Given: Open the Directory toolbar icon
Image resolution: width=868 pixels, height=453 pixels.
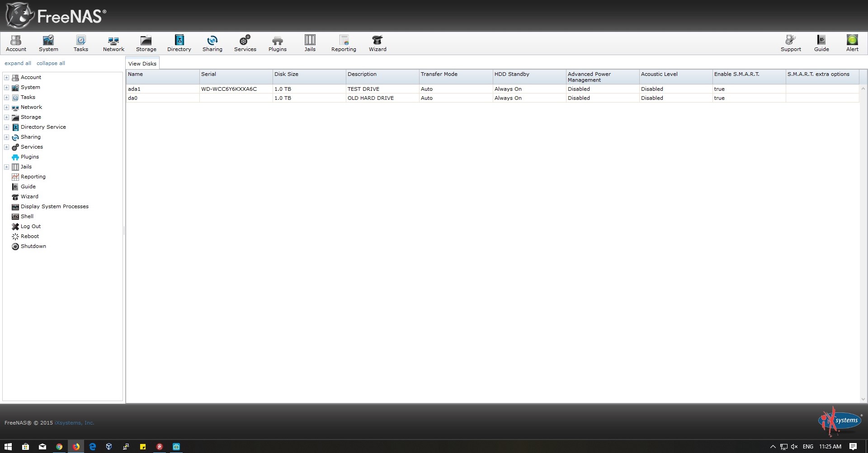Looking at the screenshot, I should pos(179,43).
